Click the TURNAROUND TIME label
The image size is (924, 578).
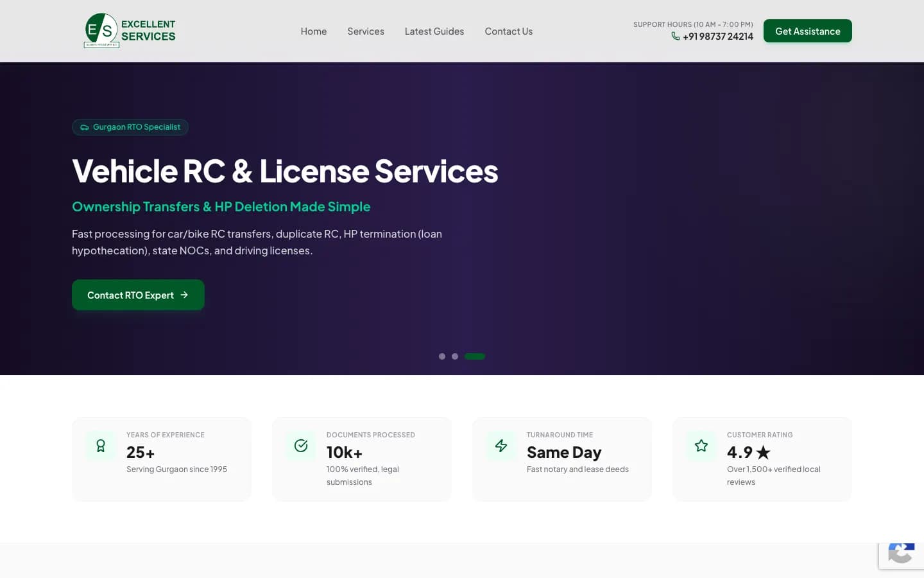click(560, 435)
